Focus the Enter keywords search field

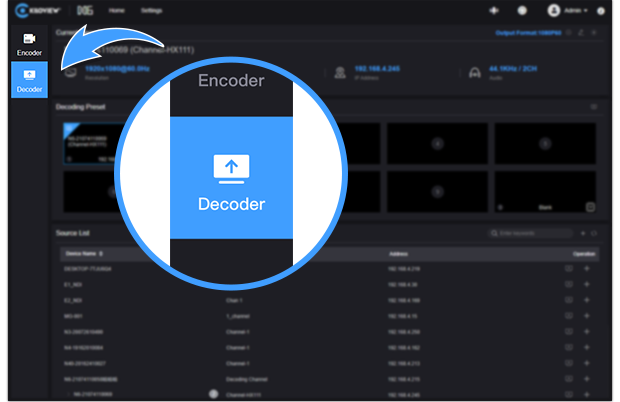pyautogui.click(x=530, y=233)
